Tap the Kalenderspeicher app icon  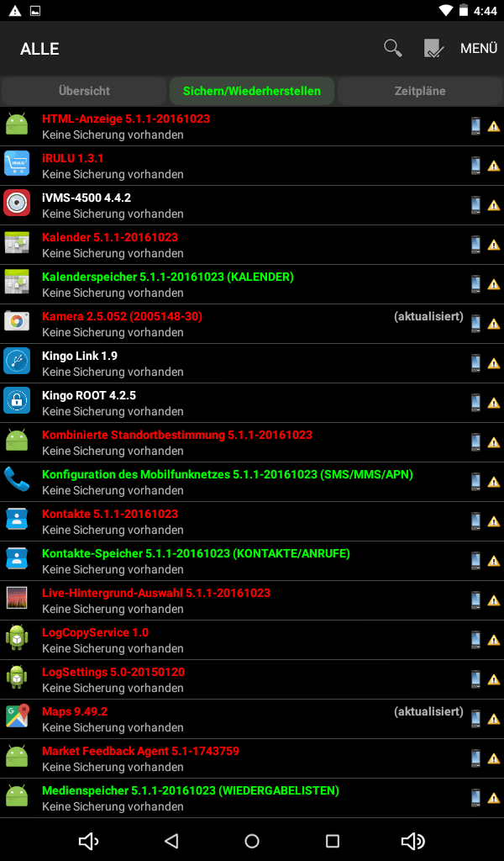click(x=17, y=283)
